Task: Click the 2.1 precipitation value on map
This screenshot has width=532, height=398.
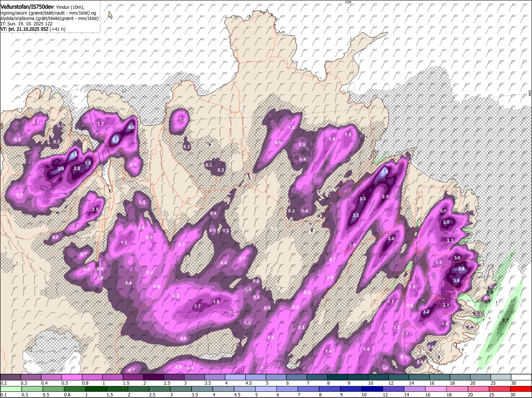Action: 446,305
